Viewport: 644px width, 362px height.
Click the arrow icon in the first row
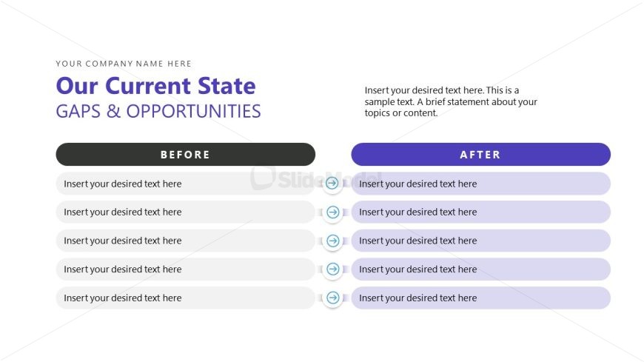(332, 184)
